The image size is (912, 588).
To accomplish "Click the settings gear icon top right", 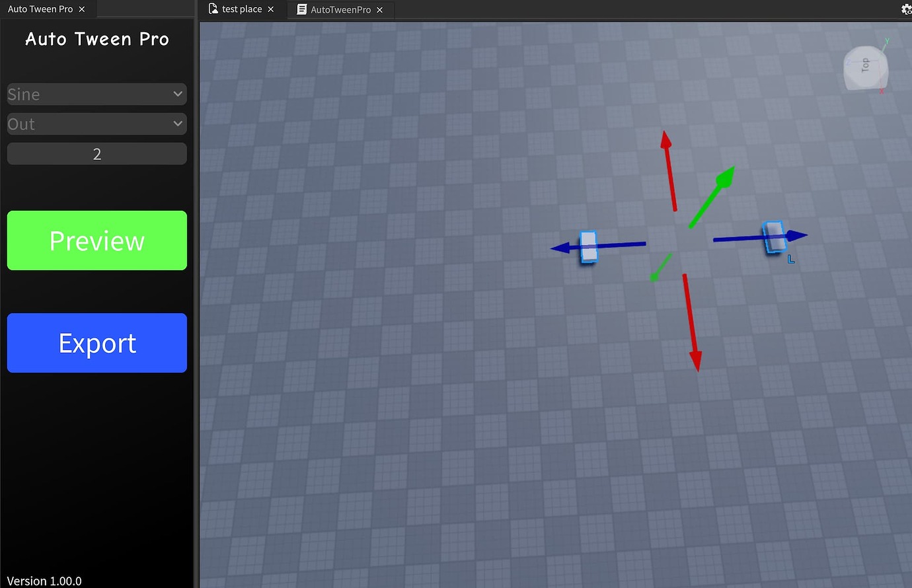I will 906,9.
